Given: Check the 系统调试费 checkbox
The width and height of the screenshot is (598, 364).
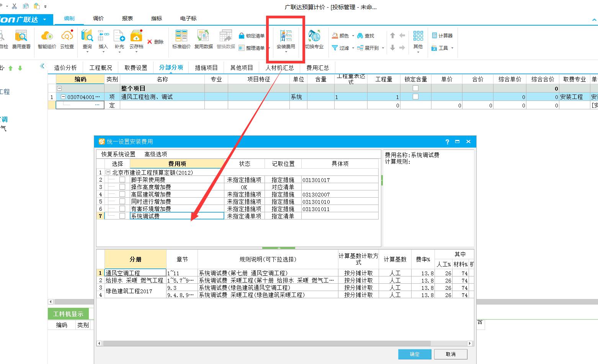Looking at the screenshot, I should pos(122,216).
